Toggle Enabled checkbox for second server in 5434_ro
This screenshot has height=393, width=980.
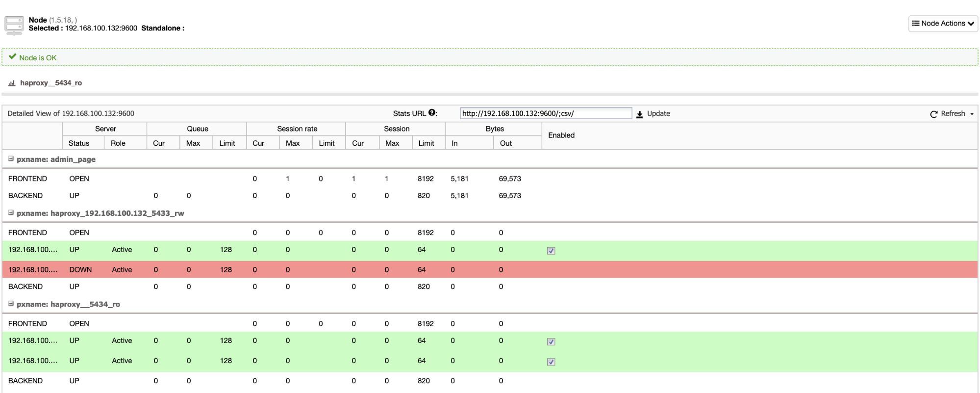pyautogui.click(x=551, y=362)
